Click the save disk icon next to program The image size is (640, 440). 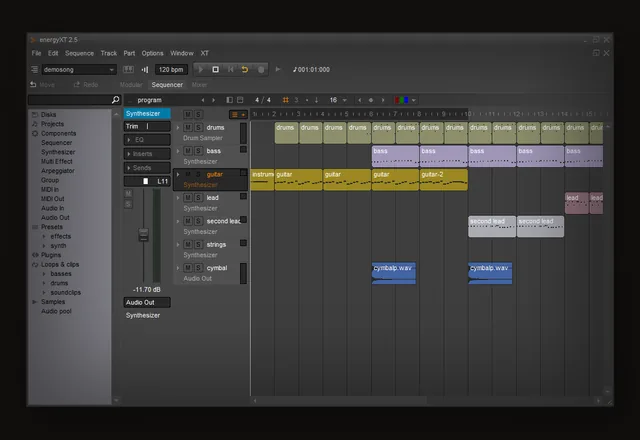(x=240, y=100)
